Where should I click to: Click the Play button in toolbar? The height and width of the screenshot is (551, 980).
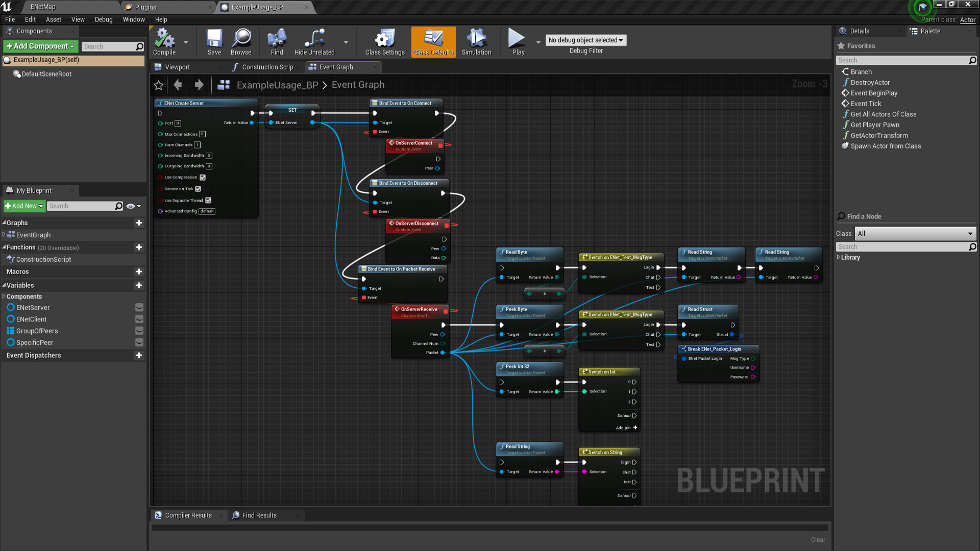coord(518,42)
